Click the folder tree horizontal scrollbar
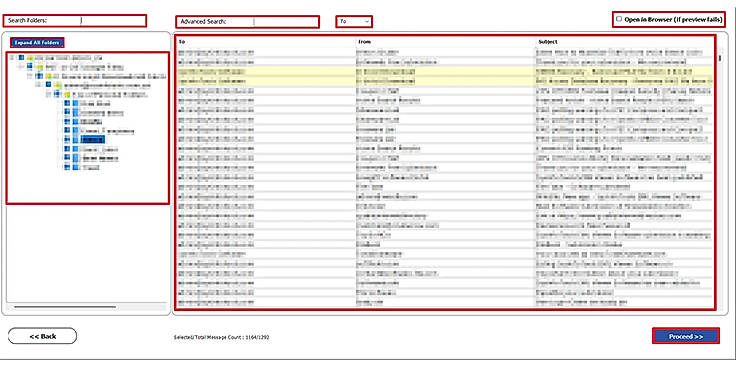Screen dimensions: 736x368 point(65,307)
